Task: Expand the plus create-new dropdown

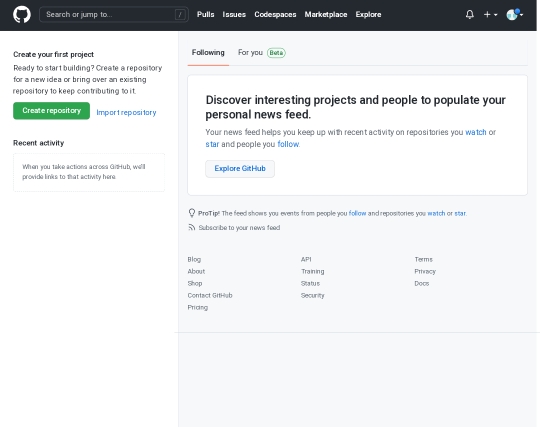Action: click(490, 14)
